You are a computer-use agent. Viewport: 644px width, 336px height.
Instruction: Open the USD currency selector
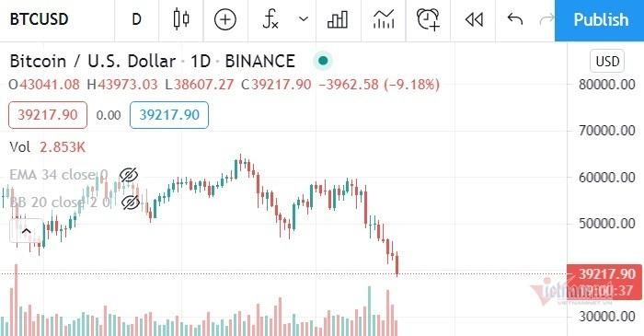point(607,61)
